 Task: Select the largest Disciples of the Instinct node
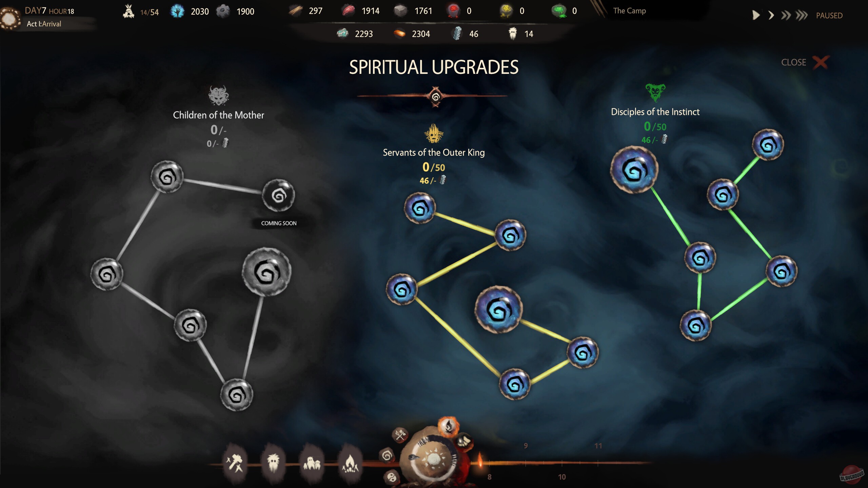[634, 170]
